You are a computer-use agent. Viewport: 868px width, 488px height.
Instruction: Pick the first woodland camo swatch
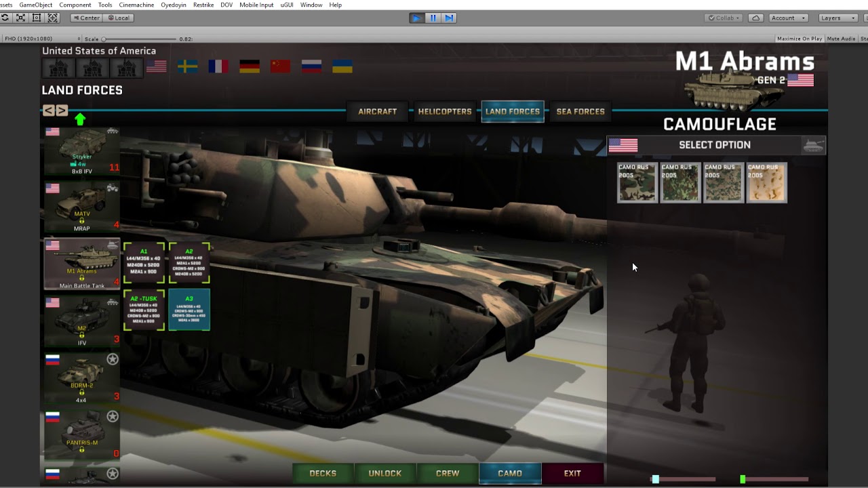637,182
